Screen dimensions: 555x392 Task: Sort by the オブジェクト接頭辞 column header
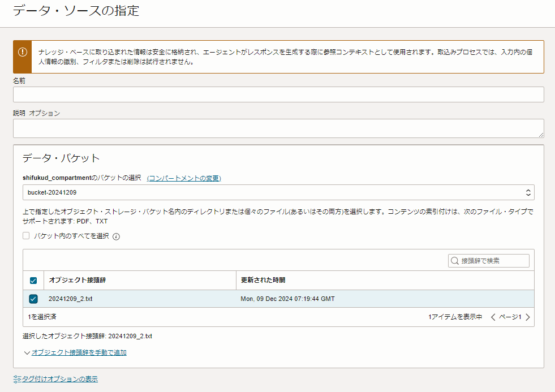pyautogui.click(x=71, y=280)
